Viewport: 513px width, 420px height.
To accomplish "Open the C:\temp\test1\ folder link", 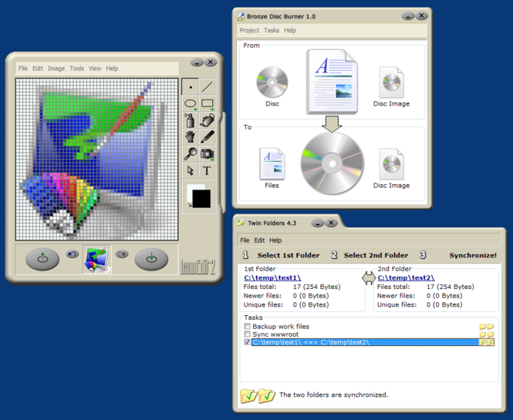I will 272,278.
